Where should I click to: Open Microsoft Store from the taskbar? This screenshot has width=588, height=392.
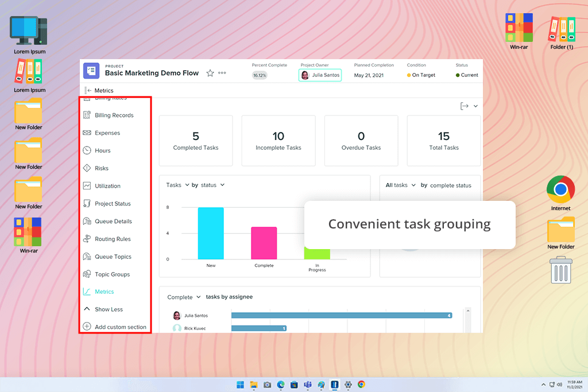point(295,385)
